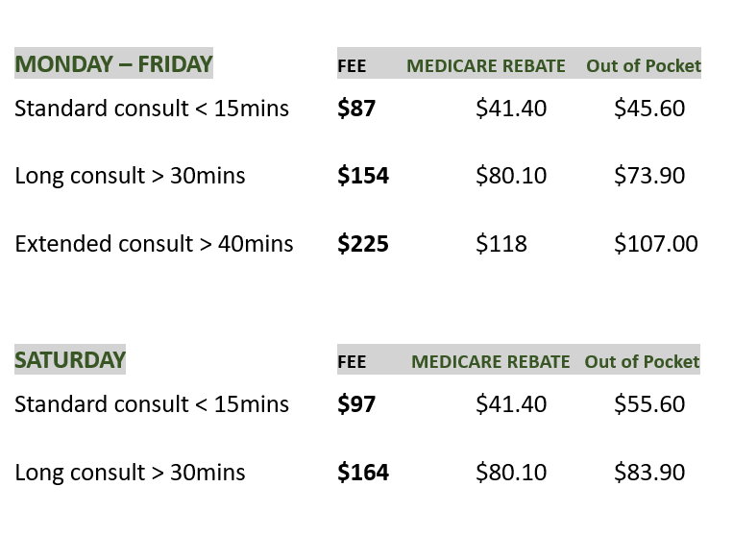
Task: Click the $73.90 out of pocket value
Action: point(649,176)
